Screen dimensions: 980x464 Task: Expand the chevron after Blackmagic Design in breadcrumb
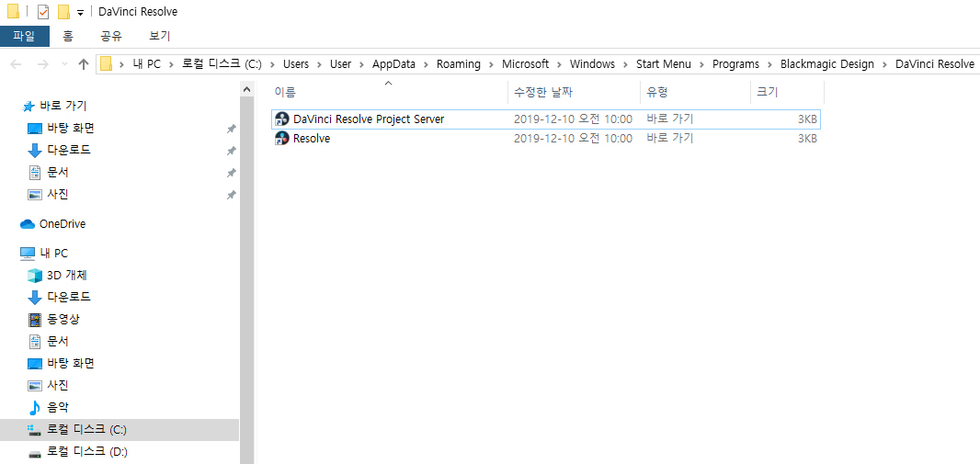884,63
